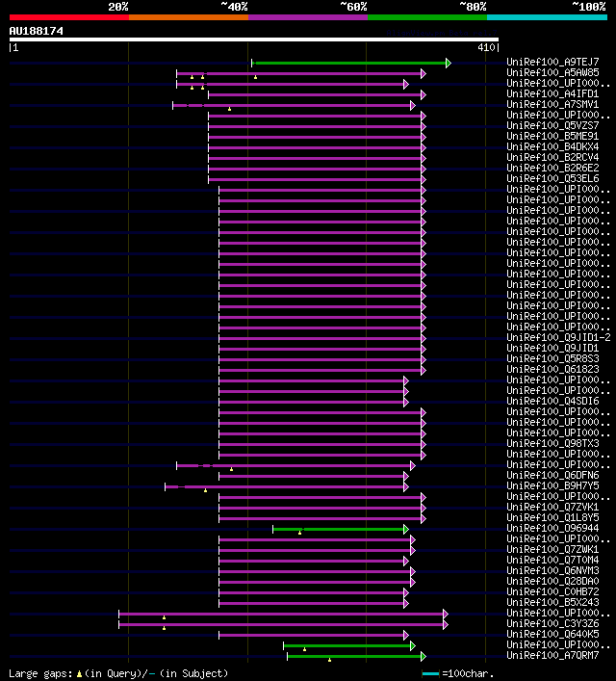Click the yellow query-gap marker in the UniRef100_A7QRM7 row
616x681 pixels.
329,660
